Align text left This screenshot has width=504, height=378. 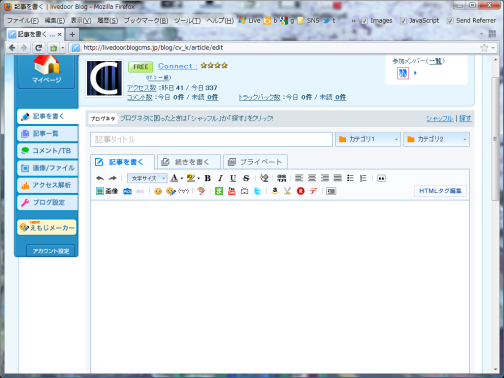(299, 178)
